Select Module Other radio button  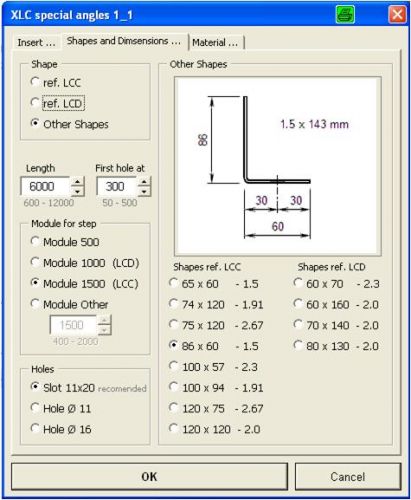click(35, 304)
